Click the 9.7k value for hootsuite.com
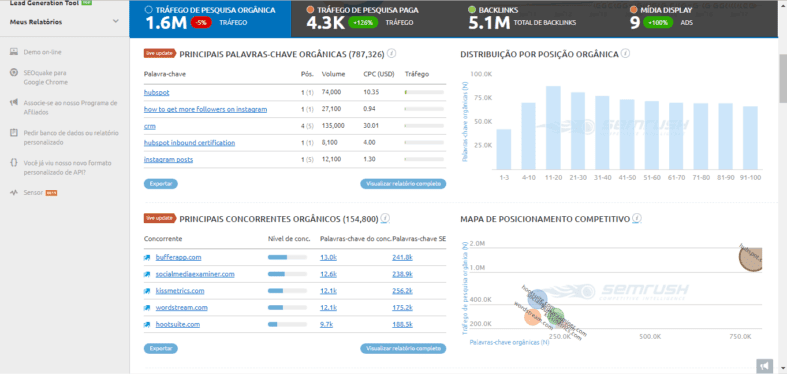This screenshot has height=374, width=787. tap(327, 325)
